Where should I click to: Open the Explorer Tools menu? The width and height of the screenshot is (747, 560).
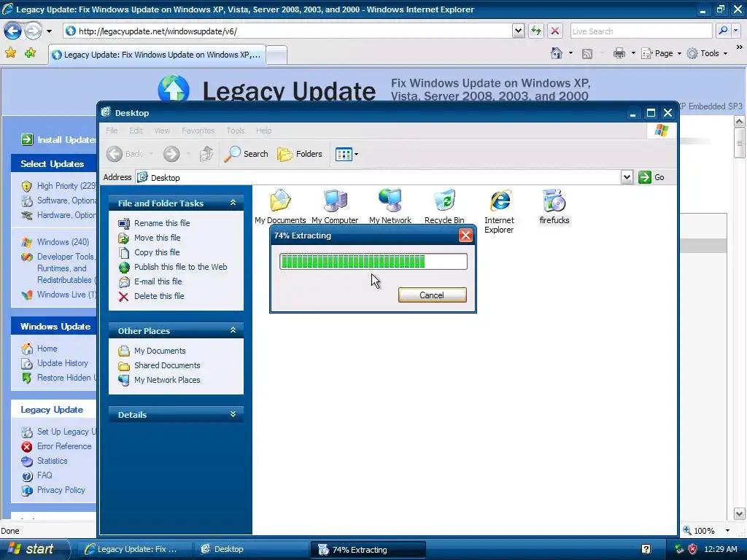tap(236, 131)
